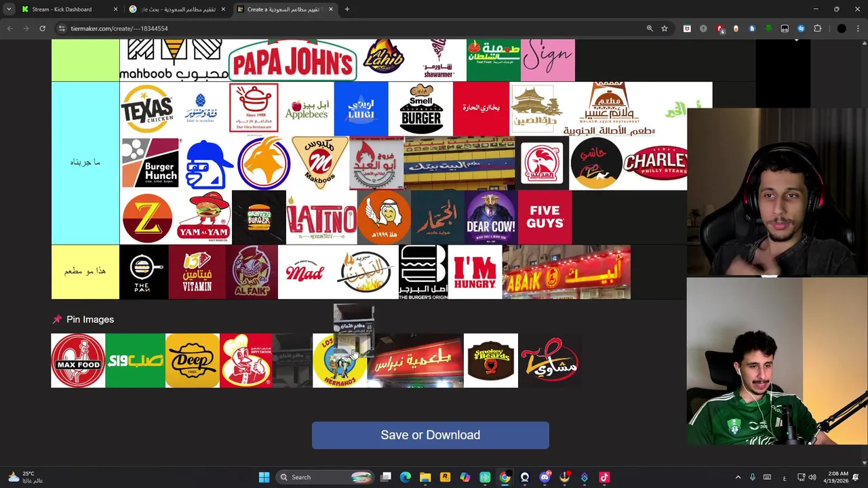Click the Yam Al Yam logo tile
The width and height of the screenshot is (868, 488).
tap(204, 218)
